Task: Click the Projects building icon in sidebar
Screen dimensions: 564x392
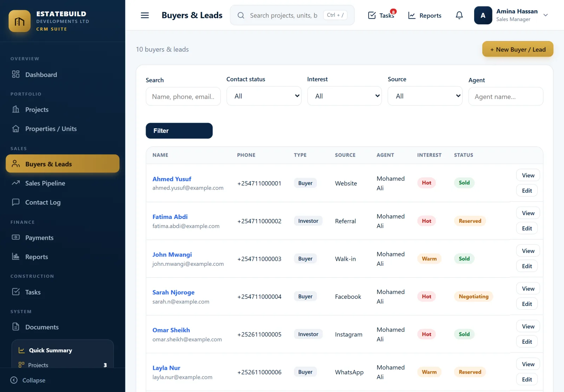Action: [16, 109]
